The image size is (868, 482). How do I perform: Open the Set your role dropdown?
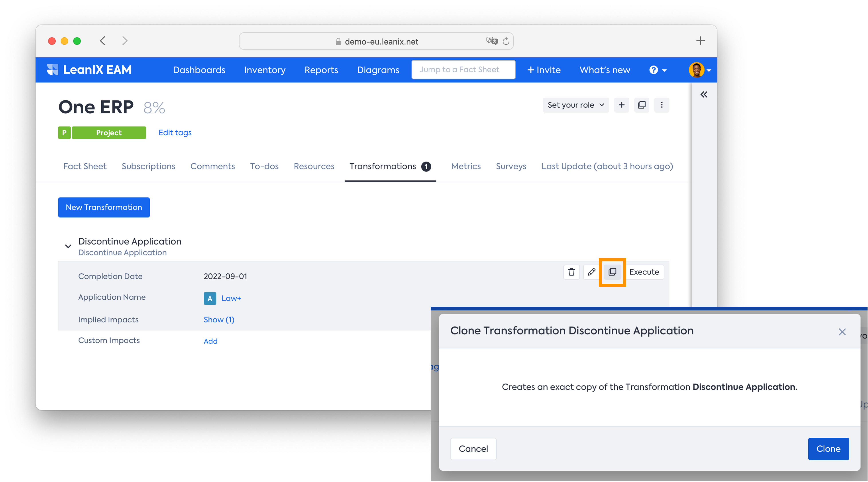(575, 105)
